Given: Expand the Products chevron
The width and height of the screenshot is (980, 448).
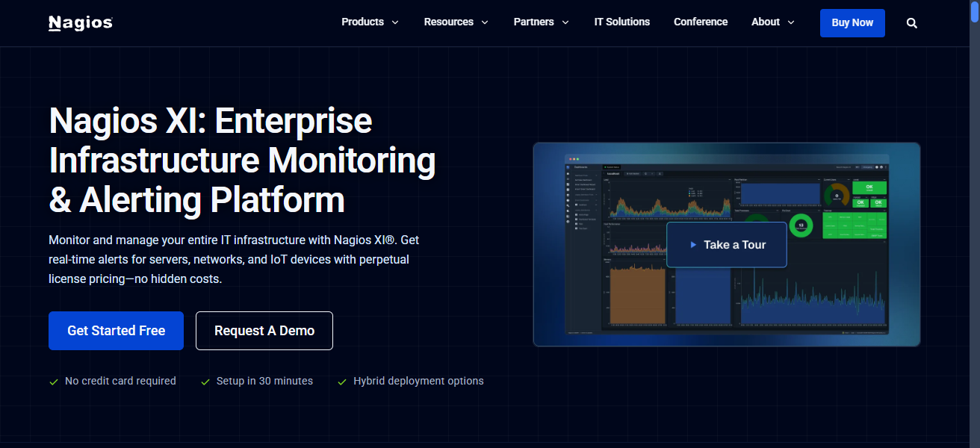Looking at the screenshot, I should coord(395,22).
